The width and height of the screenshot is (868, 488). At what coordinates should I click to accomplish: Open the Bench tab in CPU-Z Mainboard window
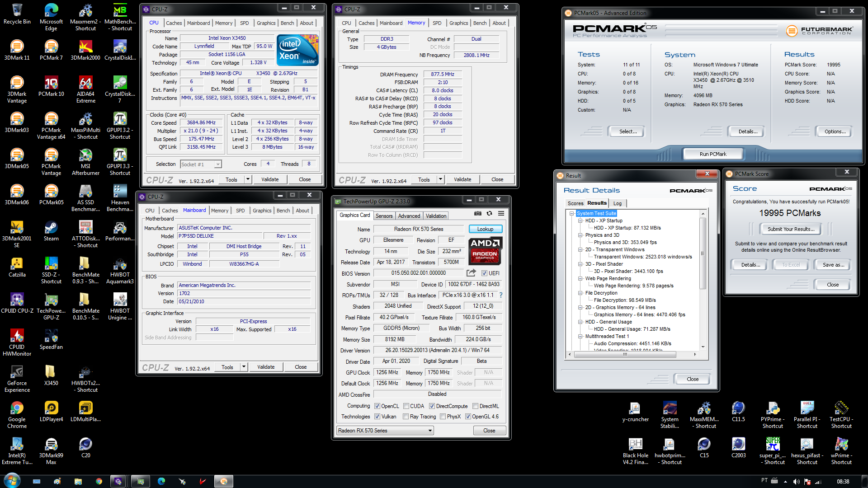coord(283,211)
